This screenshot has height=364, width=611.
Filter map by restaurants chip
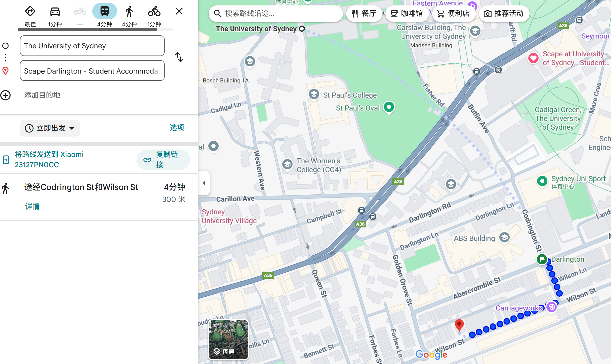click(x=364, y=14)
